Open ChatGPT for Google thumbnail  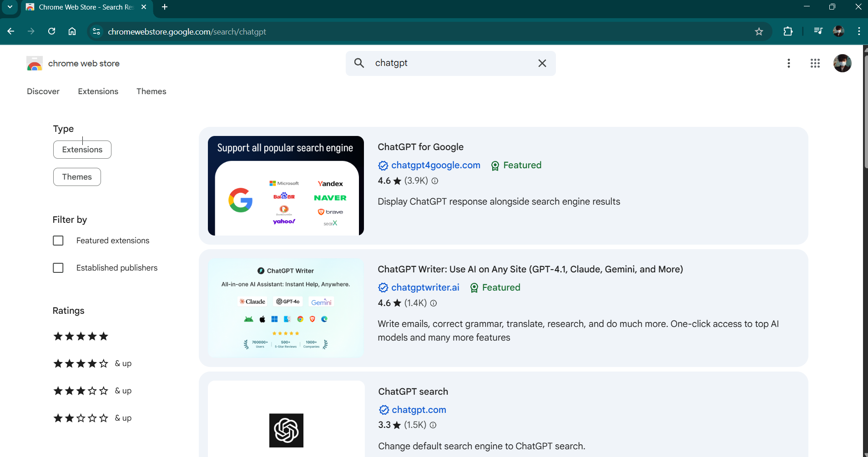(286, 186)
